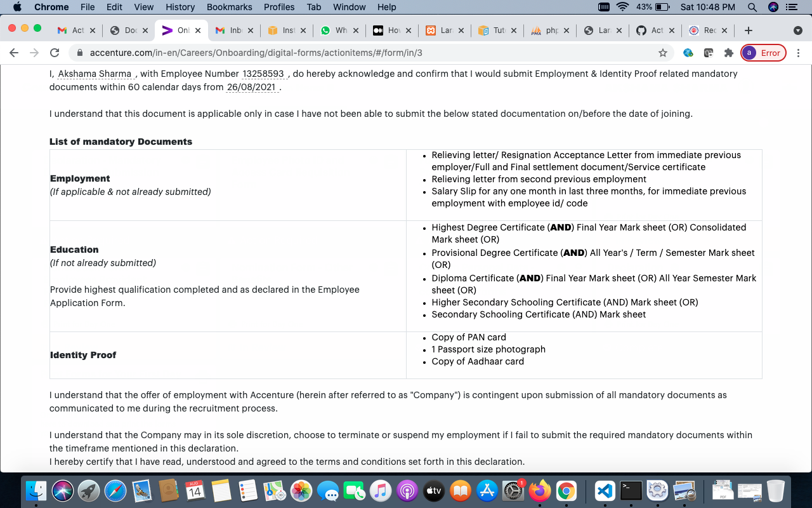This screenshot has height=508, width=812.
Task: Bookmark this page with star icon
Action: [663, 53]
